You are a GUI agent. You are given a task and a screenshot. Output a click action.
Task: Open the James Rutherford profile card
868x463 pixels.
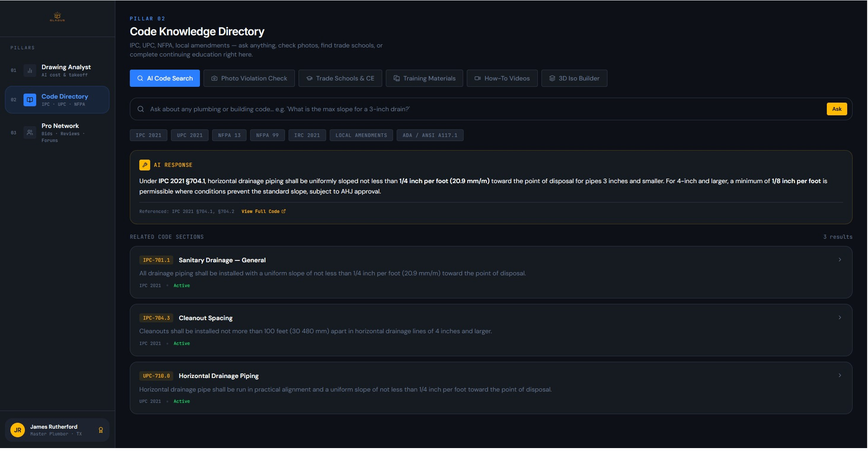57,430
